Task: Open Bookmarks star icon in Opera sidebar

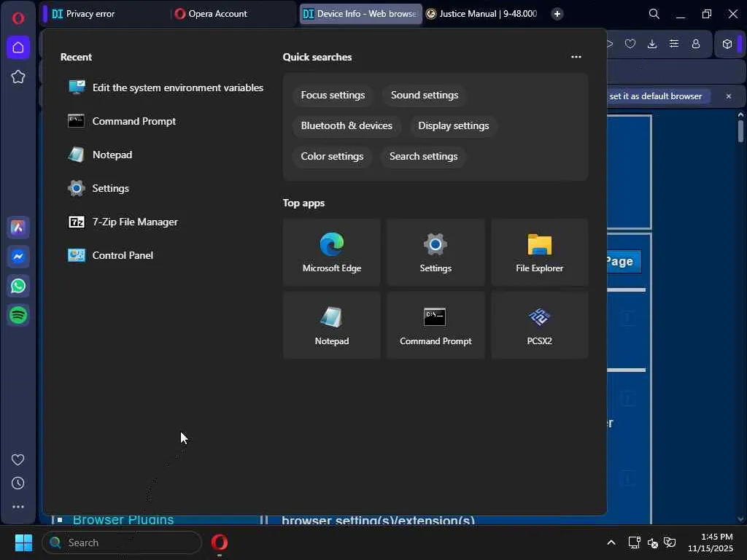Action: click(18, 77)
